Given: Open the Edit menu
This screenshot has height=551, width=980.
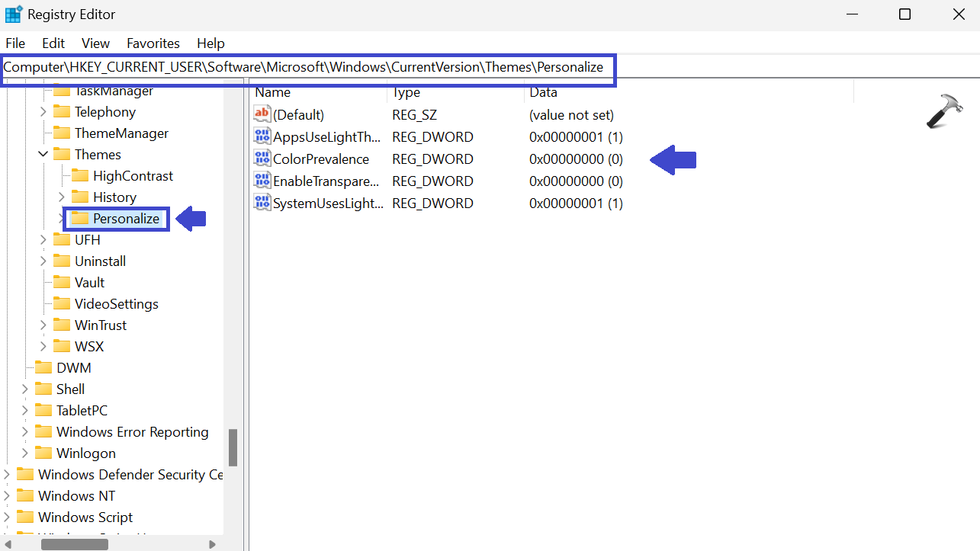Looking at the screenshot, I should pos(53,43).
